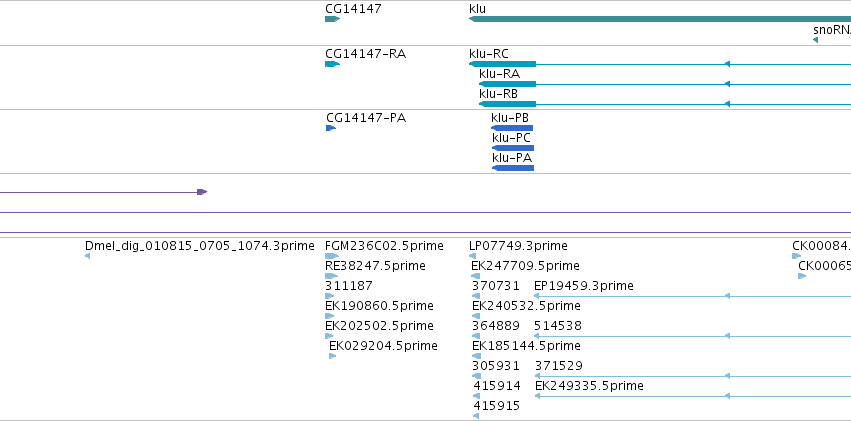Click the EK029204.5prime EST glyph
Viewport: 851px width, 421px height.
(x=333, y=356)
